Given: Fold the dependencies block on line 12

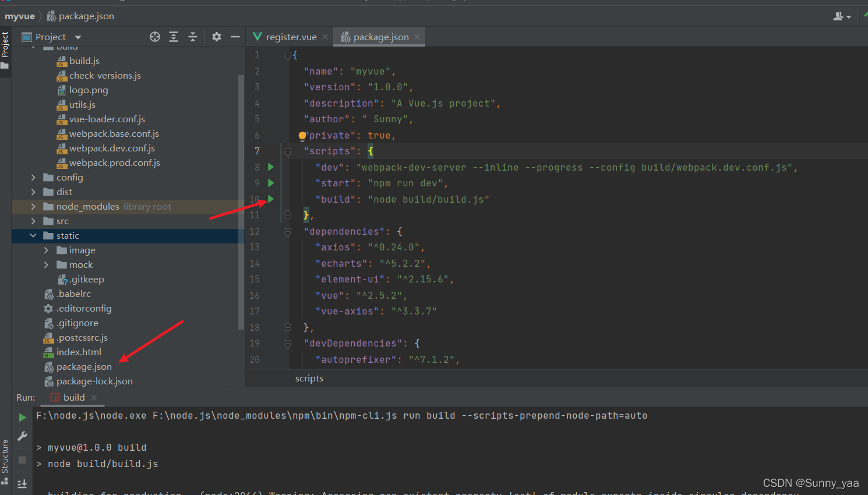Looking at the screenshot, I should coord(288,232).
